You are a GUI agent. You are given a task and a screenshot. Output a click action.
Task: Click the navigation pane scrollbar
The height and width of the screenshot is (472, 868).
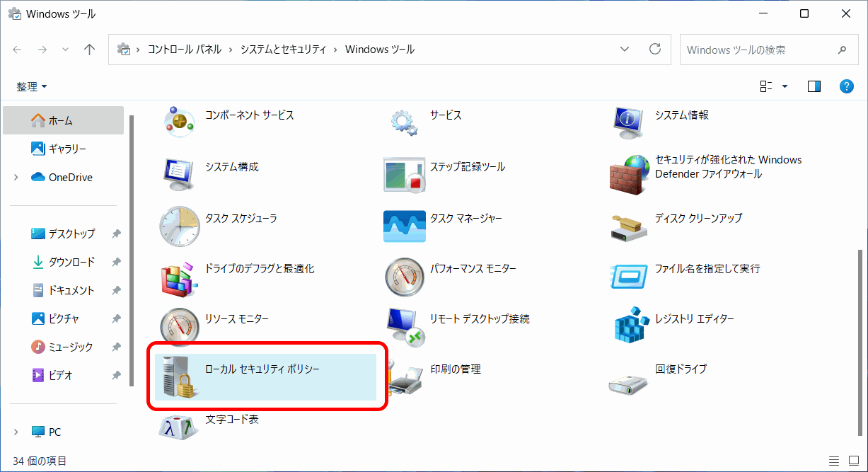[x=131, y=251]
